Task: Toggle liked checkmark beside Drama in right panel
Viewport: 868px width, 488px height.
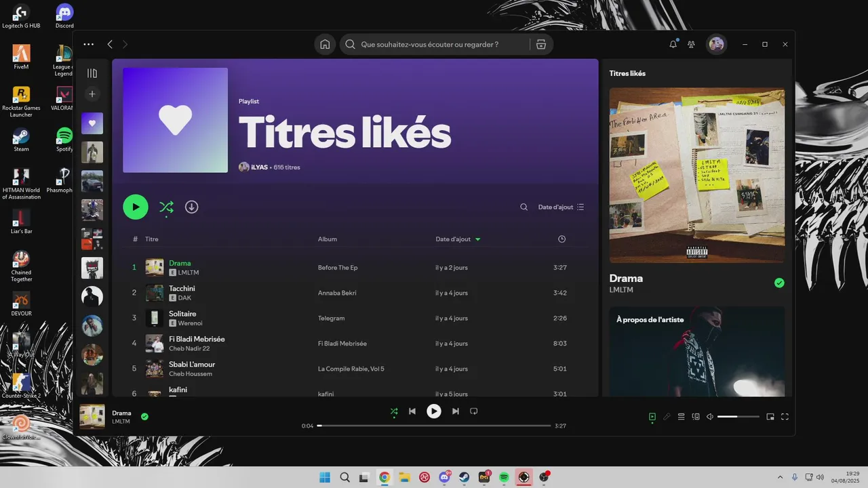Action: (x=779, y=283)
